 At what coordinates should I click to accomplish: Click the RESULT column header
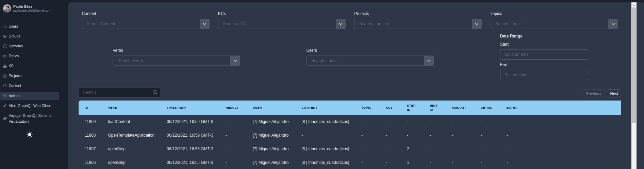coord(232,108)
